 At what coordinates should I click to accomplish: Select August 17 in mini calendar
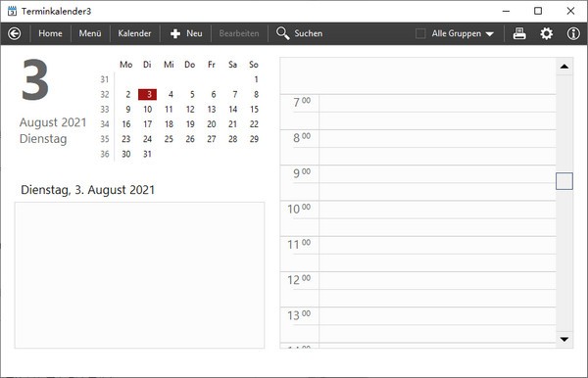147,124
